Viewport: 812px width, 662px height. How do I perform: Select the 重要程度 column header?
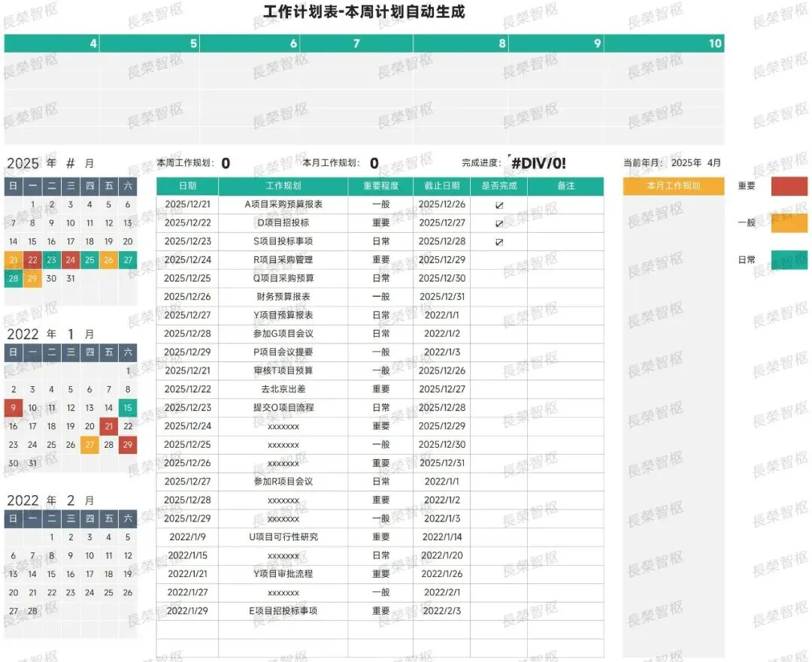(380, 186)
